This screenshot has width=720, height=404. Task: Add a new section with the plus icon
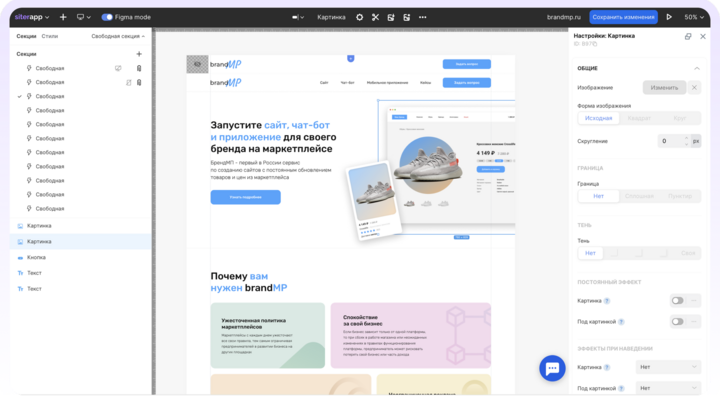(x=139, y=53)
